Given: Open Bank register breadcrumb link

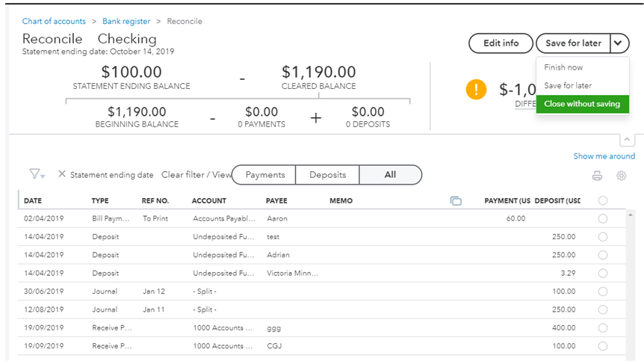Looking at the screenshot, I should click(126, 22).
